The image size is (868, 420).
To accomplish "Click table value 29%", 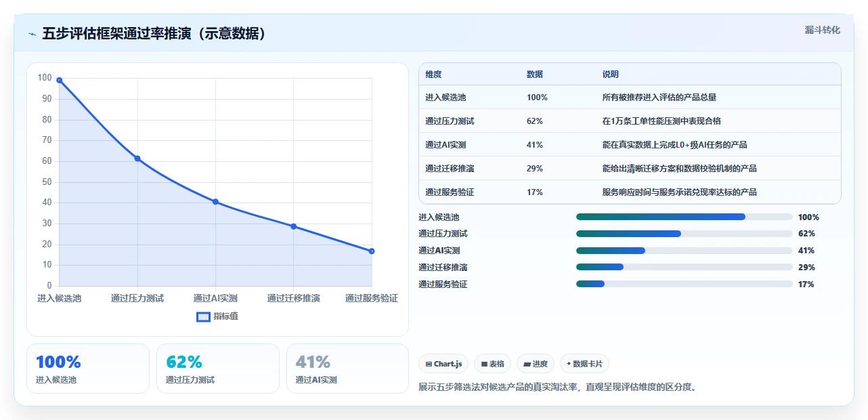I will click(535, 169).
